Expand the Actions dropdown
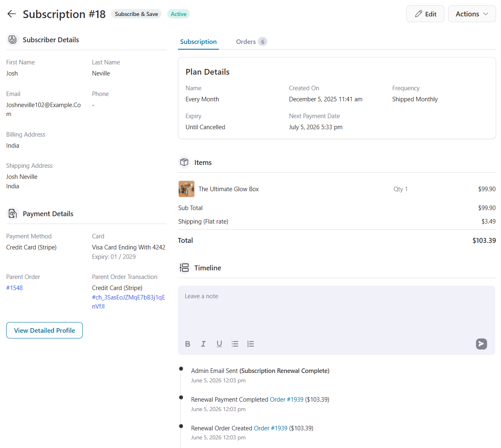The height and width of the screenshot is (448, 501). (x=472, y=14)
